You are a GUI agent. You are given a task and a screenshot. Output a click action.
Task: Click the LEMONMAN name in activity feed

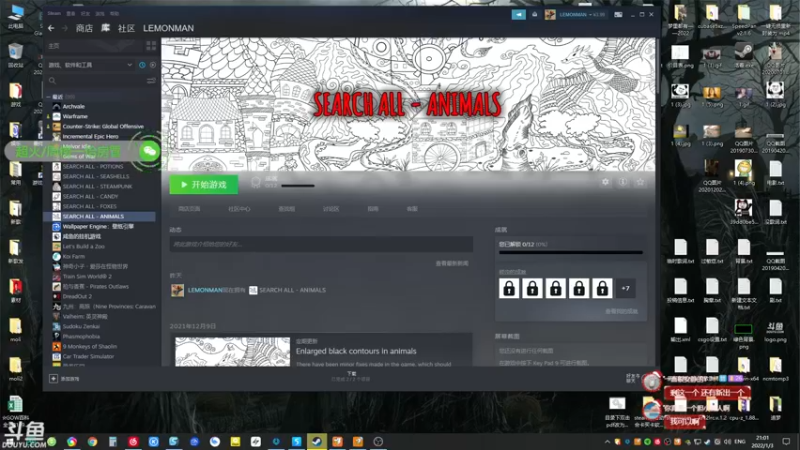205,290
